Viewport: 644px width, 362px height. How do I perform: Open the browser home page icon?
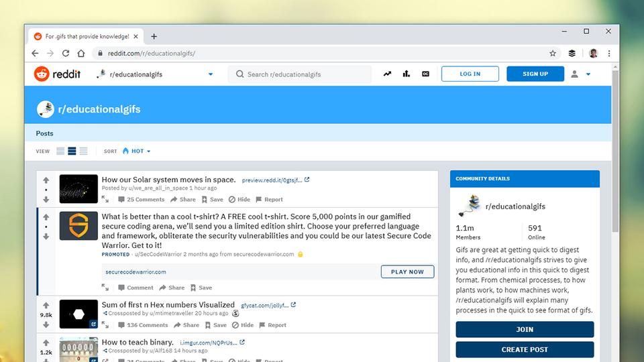[x=81, y=54]
